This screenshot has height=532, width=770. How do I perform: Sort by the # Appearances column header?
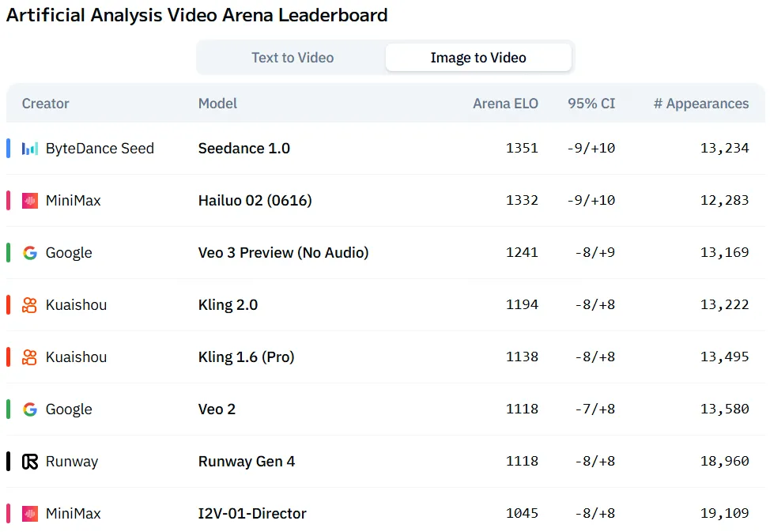point(700,104)
